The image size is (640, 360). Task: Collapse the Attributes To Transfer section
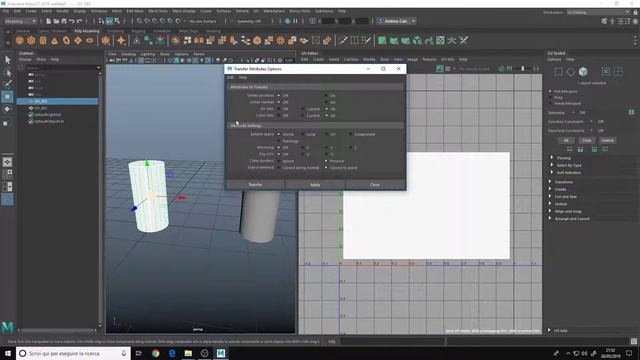pos(316,87)
